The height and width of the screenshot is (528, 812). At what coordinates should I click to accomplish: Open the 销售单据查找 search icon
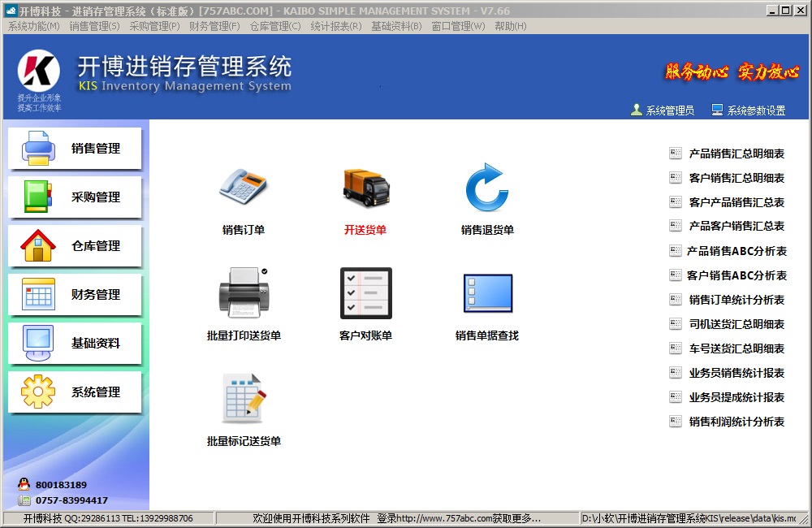click(487, 293)
